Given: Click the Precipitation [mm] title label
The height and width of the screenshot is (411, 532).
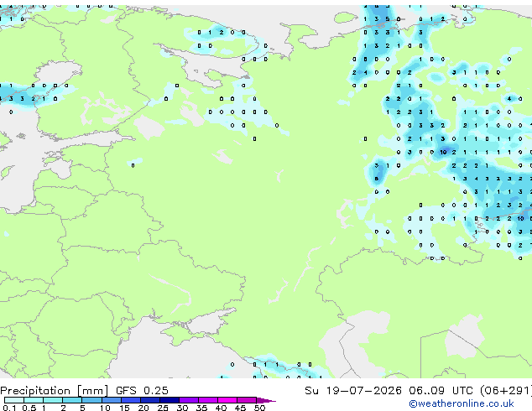Looking at the screenshot, I should coord(55,391).
